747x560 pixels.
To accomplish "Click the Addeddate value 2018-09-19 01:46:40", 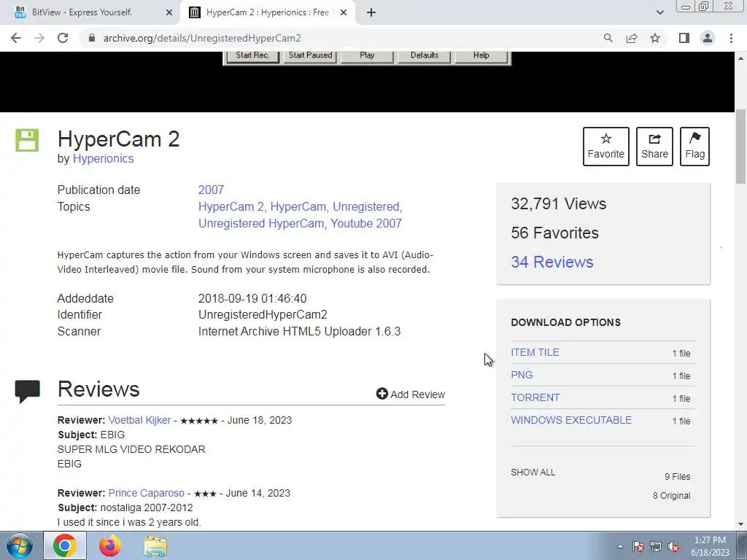I will pyautogui.click(x=252, y=298).
